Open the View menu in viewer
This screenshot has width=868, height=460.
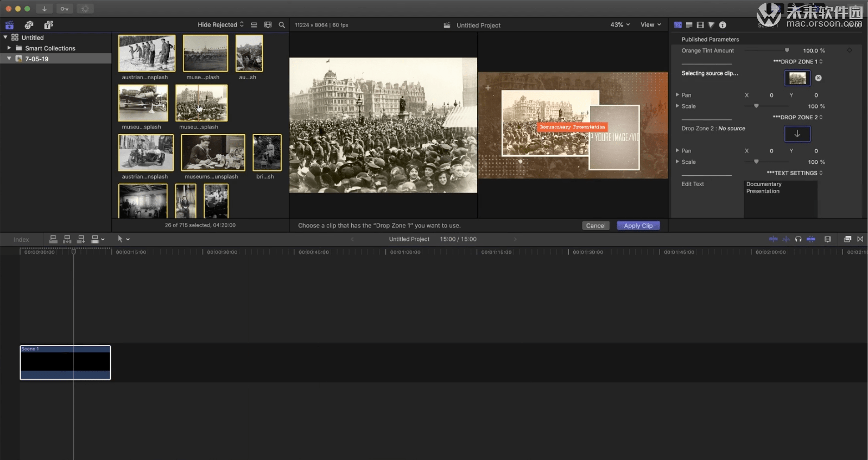tap(650, 25)
